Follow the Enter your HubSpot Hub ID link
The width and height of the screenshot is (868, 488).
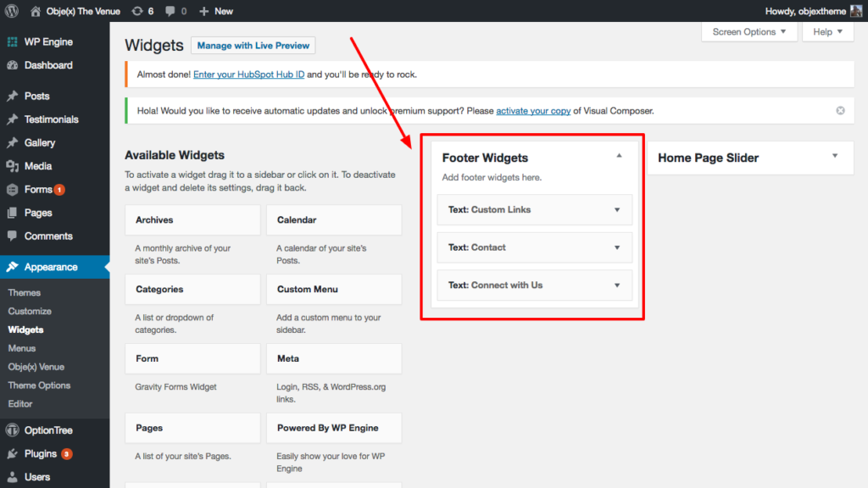coord(248,75)
